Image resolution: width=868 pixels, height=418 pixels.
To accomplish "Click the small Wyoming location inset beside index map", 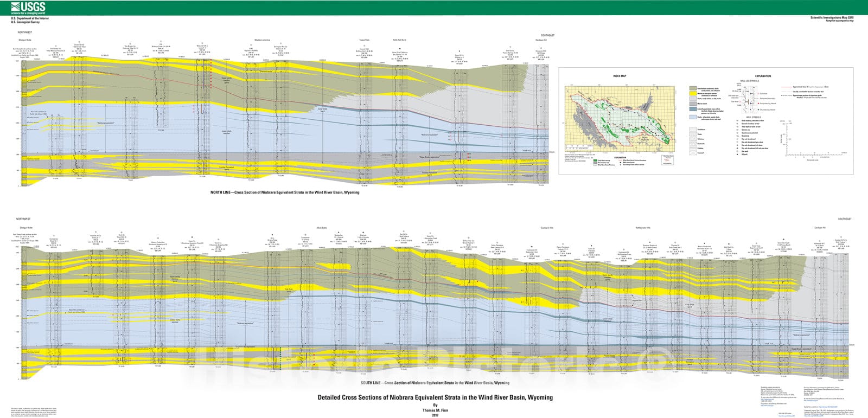I will click(667, 160).
